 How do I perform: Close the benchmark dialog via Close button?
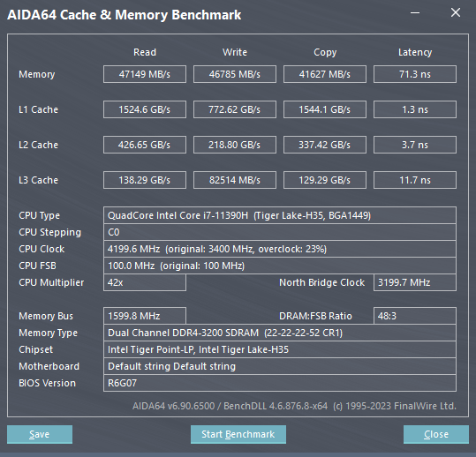tap(436, 434)
